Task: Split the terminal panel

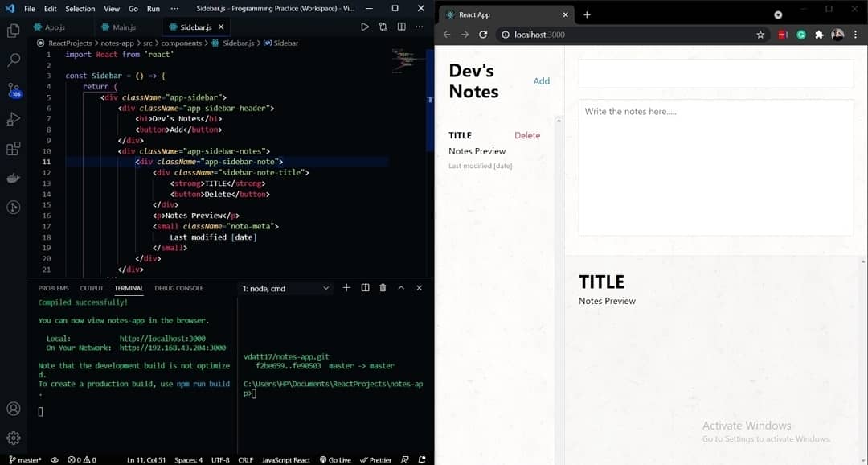Action: [x=365, y=288]
